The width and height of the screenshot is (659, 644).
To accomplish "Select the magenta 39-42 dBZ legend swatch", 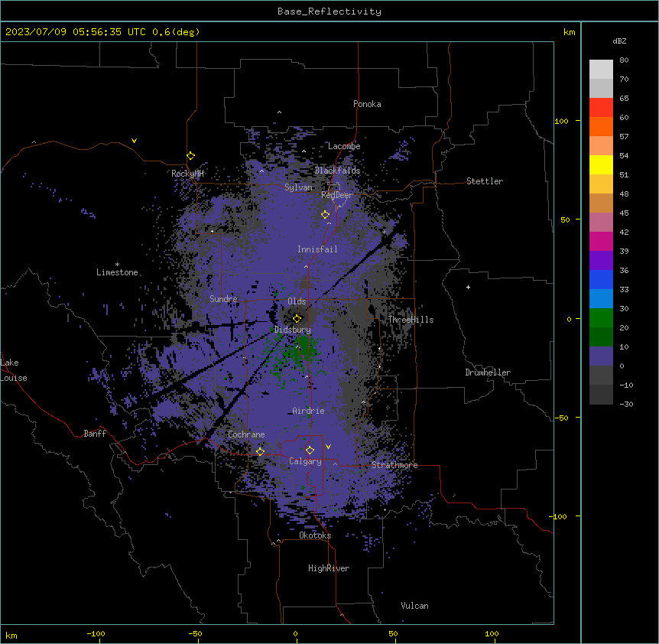I will coord(601,242).
